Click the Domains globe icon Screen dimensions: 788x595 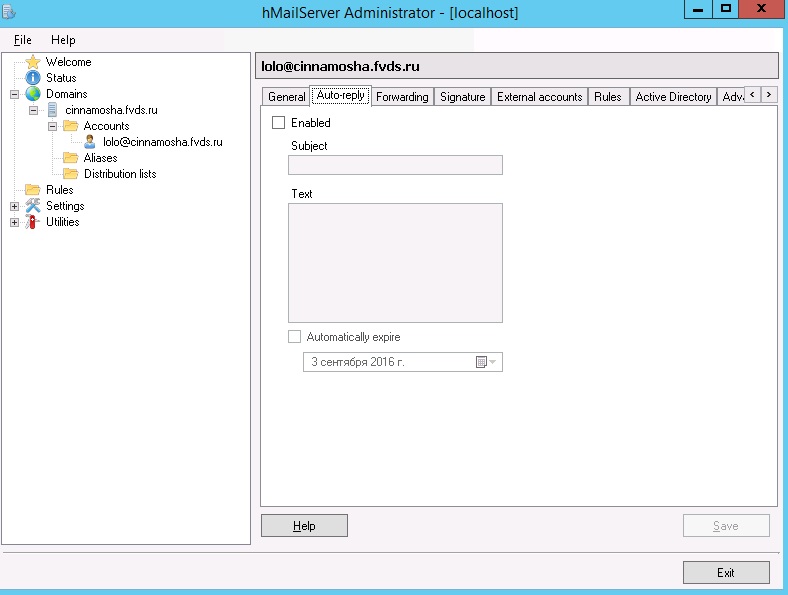coord(33,94)
